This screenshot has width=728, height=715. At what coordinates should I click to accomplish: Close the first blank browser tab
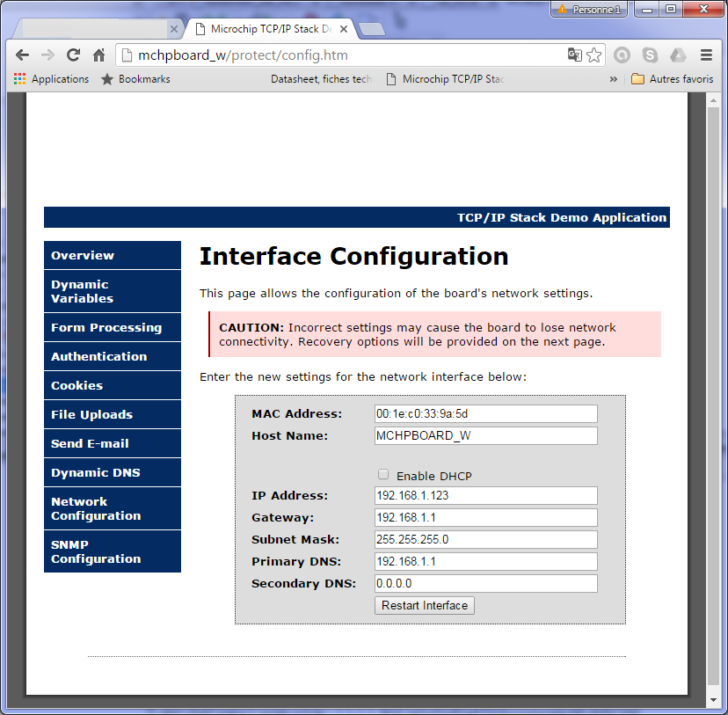[x=173, y=29]
